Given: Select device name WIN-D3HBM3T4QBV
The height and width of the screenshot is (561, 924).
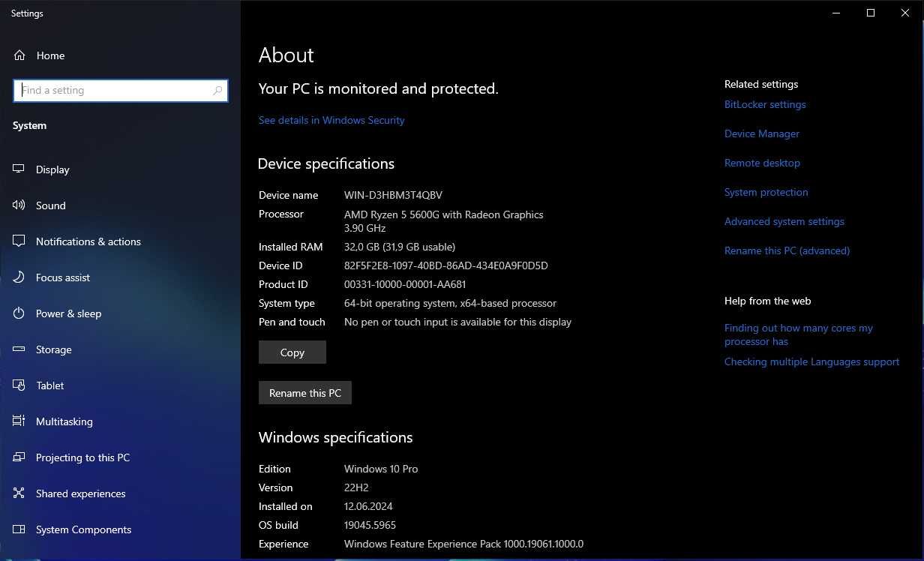Looking at the screenshot, I should [393, 195].
